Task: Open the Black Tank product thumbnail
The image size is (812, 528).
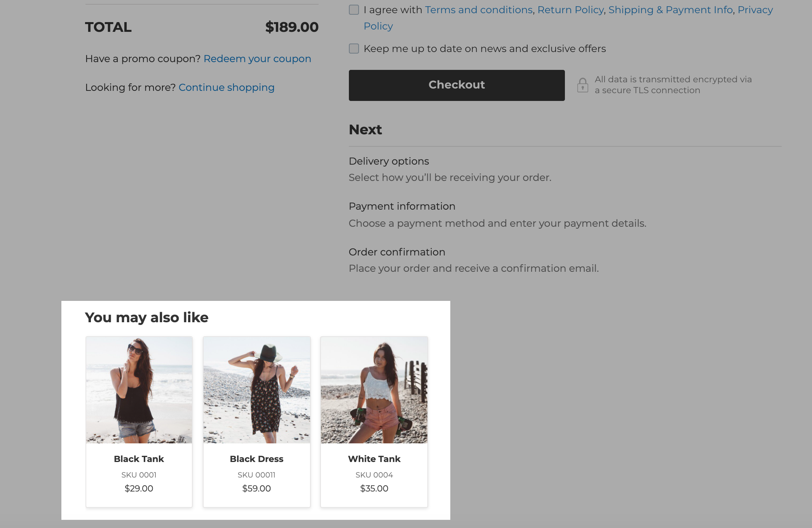Action: (139, 390)
